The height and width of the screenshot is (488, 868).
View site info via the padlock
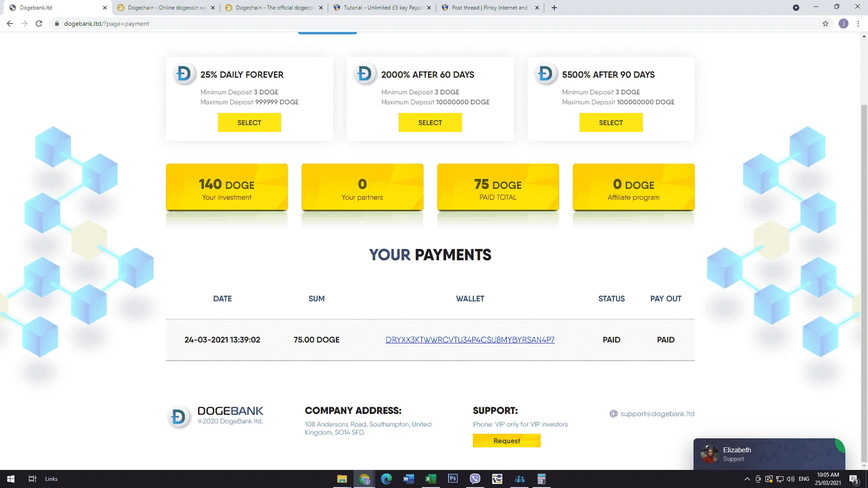tap(57, 23)
